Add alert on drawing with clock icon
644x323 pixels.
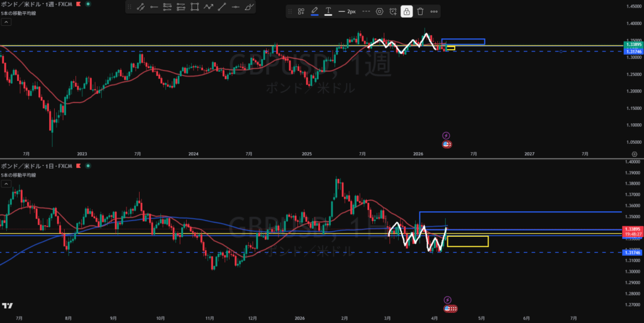393,11
